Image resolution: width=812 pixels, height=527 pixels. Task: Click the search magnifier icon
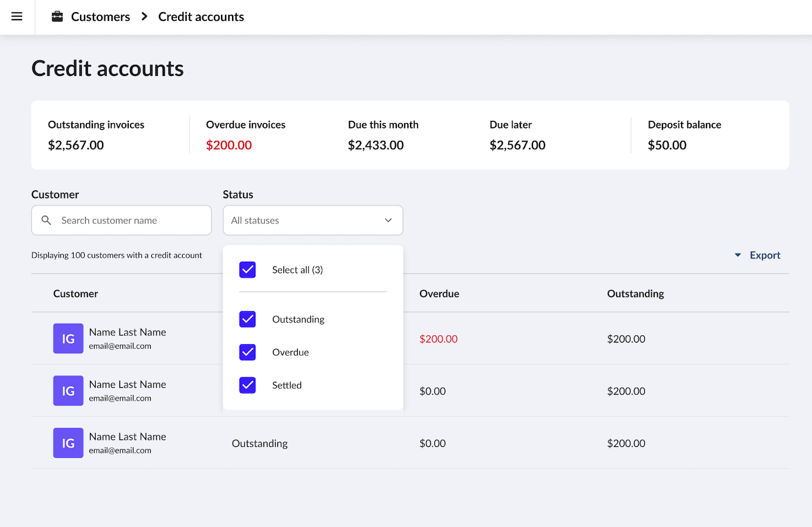(46, 221)
